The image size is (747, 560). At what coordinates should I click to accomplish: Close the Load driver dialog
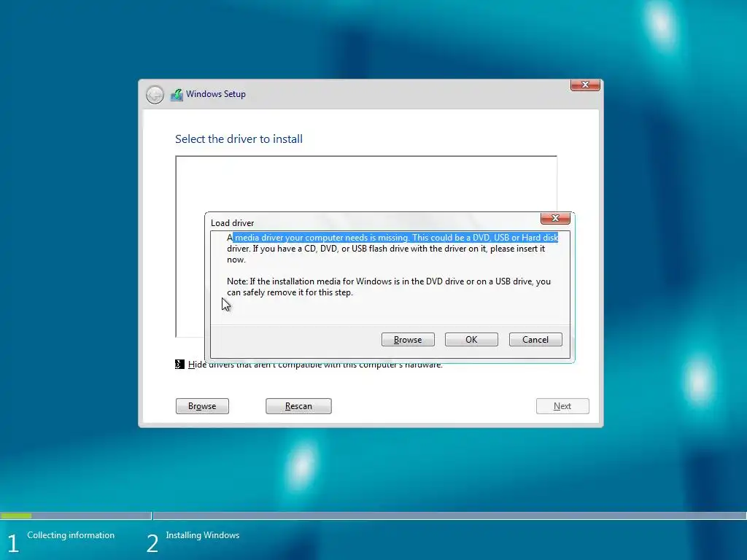[555, 218]
